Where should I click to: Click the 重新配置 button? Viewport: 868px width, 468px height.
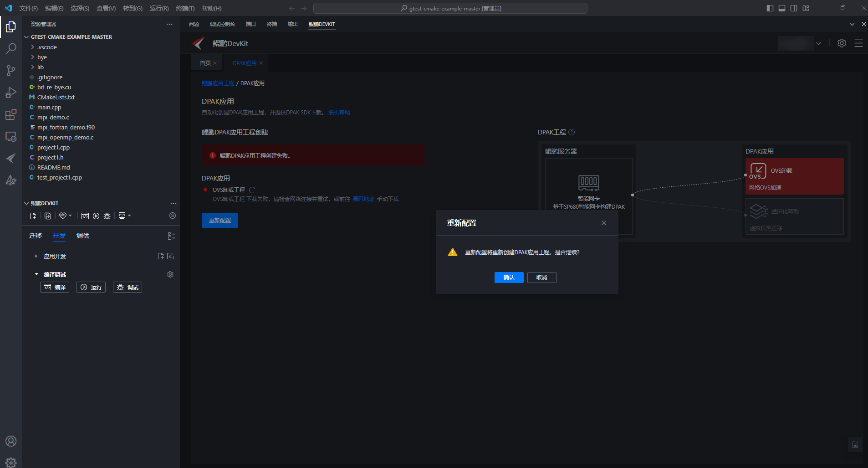coord(220,221)
